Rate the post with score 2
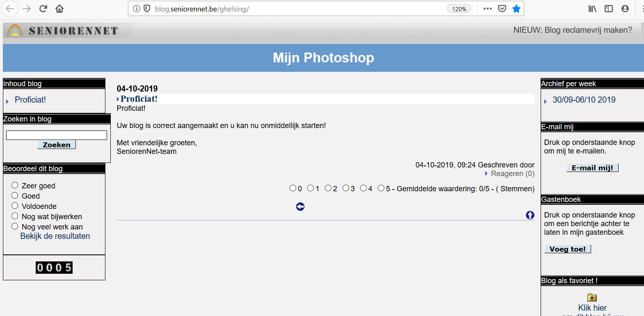This screenshot has height=316, width=644. [x=328, y=188]
